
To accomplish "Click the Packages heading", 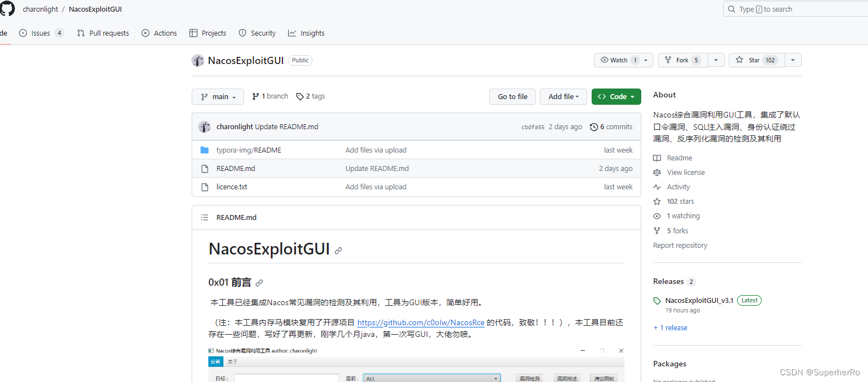I will point(670,364).
